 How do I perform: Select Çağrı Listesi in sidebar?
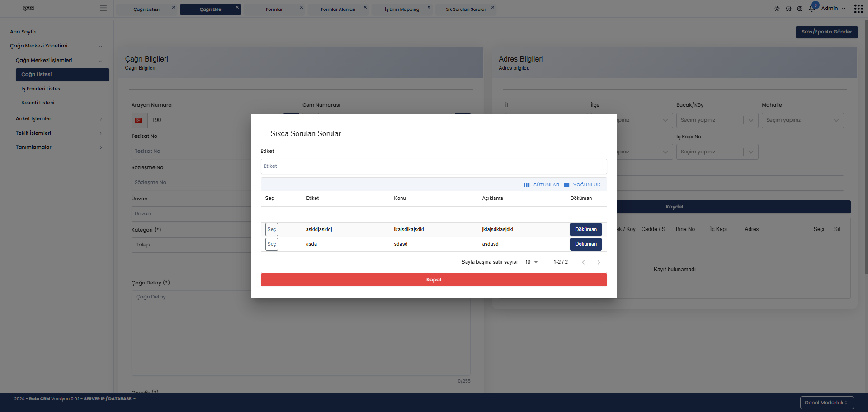[x=62, y=75]
